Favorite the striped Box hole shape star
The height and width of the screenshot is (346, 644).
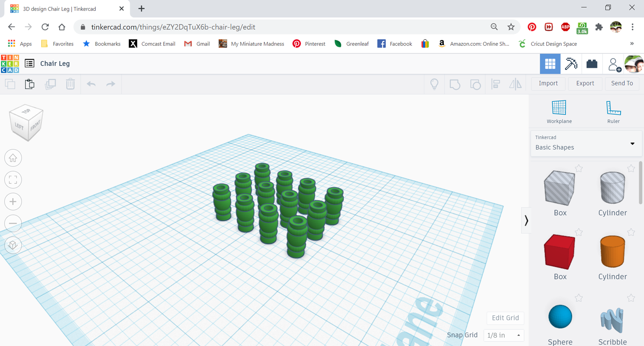click(579, 169)
